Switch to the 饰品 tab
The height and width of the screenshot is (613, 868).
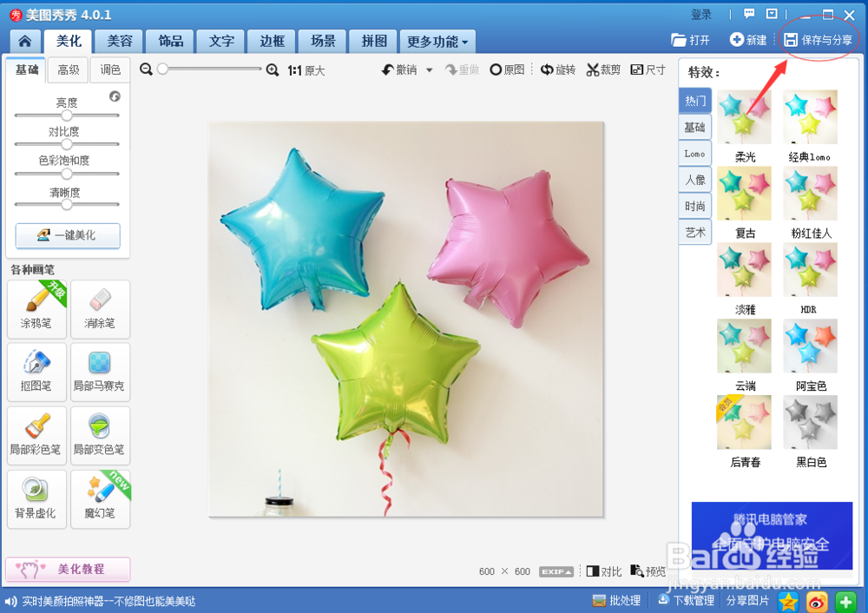coord(170,42)
